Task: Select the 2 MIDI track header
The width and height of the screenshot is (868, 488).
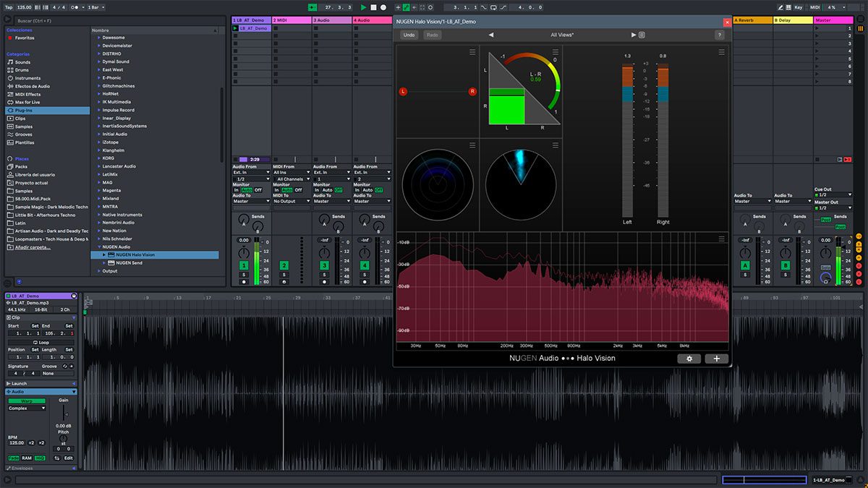Action: (292, 20)
